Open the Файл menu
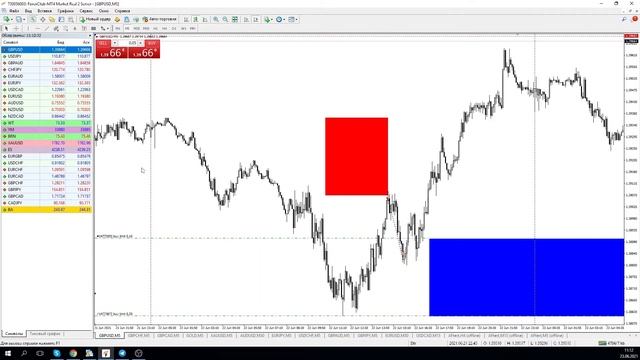The width and height of the screenshot is (640, 360). [14, 11]
